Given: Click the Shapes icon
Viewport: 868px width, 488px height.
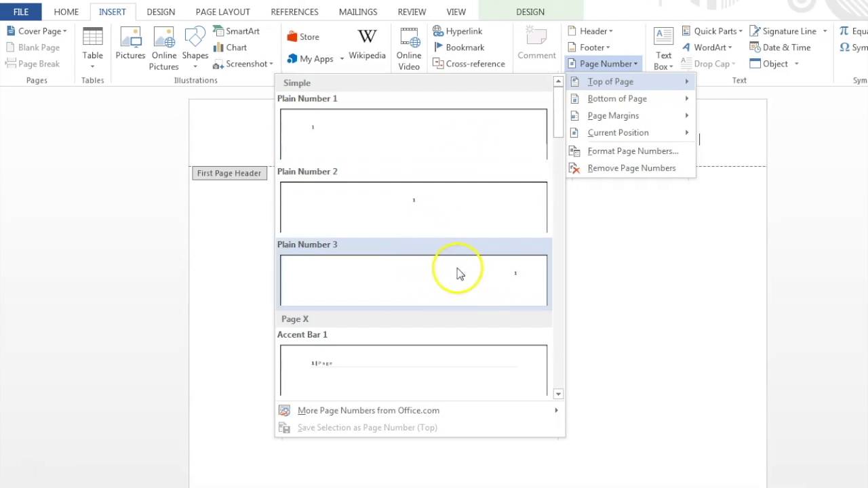Looking at the screenshot, I should [x=195, y=38].
